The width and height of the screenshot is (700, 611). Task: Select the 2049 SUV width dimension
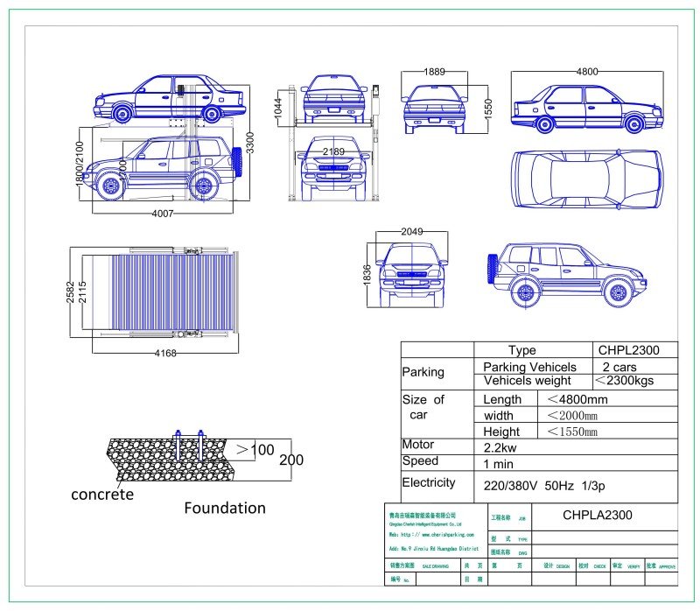point(411,232)
